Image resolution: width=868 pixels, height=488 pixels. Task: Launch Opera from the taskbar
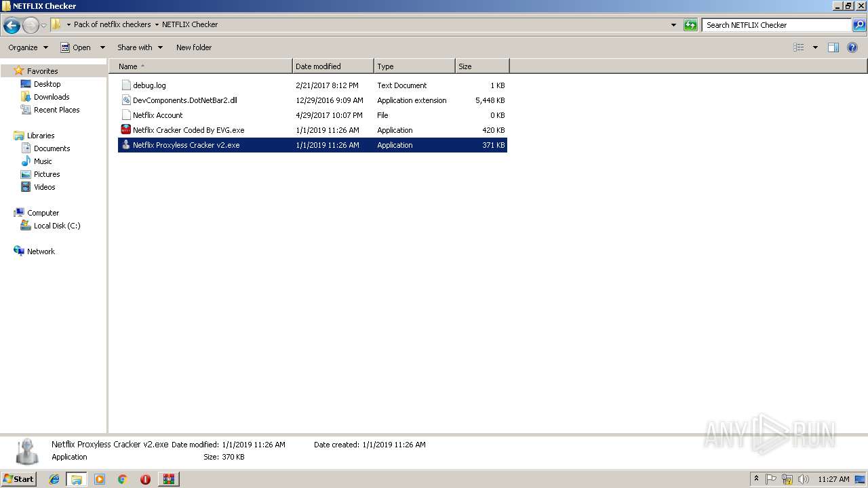pos(145,479)
